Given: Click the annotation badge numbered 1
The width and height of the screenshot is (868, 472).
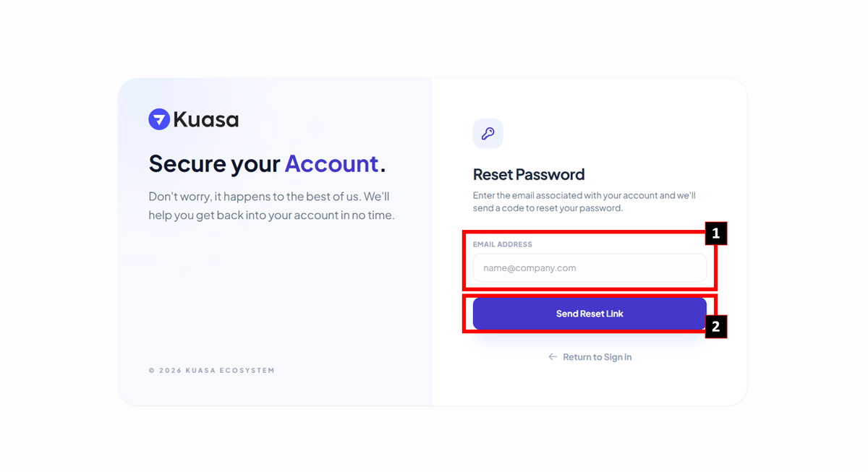Looking at the screenshot, I should tap(715, 233).
